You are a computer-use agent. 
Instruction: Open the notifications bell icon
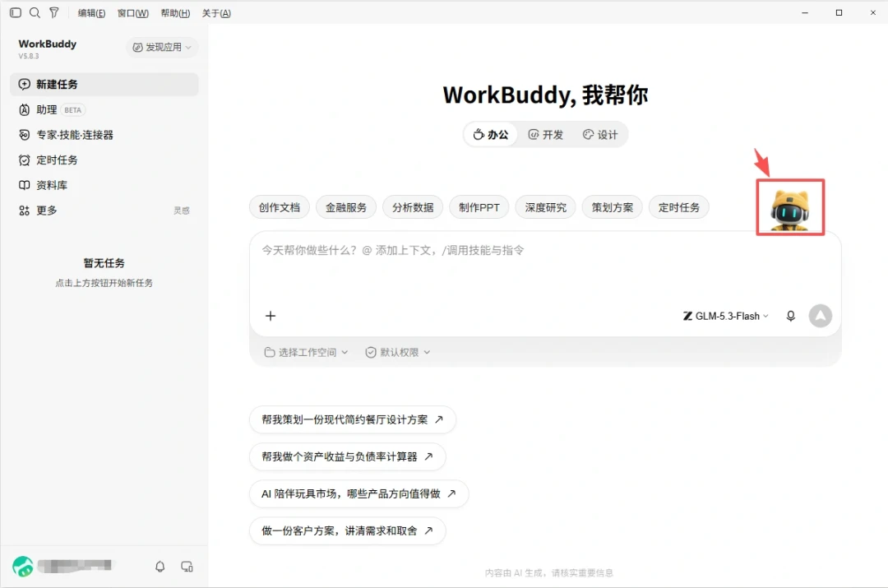coord(160,567)
